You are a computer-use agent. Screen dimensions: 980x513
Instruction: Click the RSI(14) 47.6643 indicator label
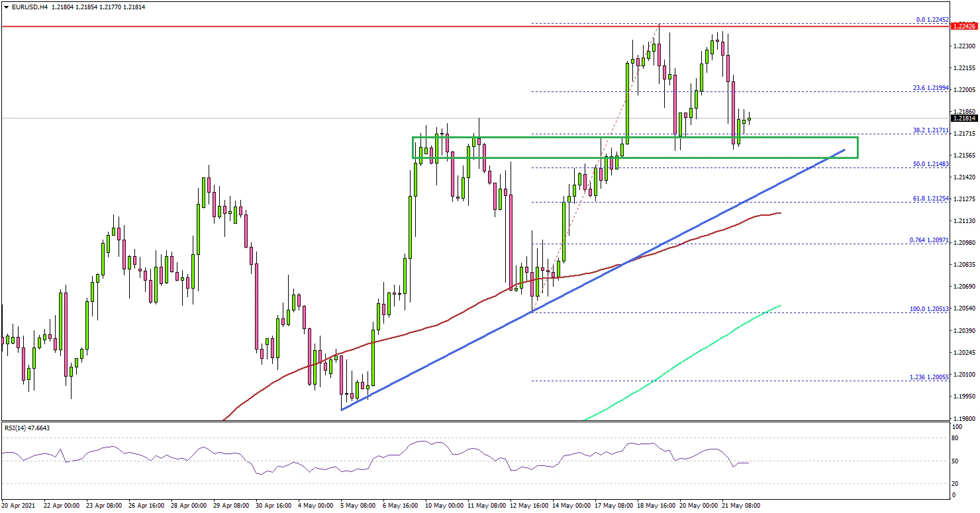[27, 428]
